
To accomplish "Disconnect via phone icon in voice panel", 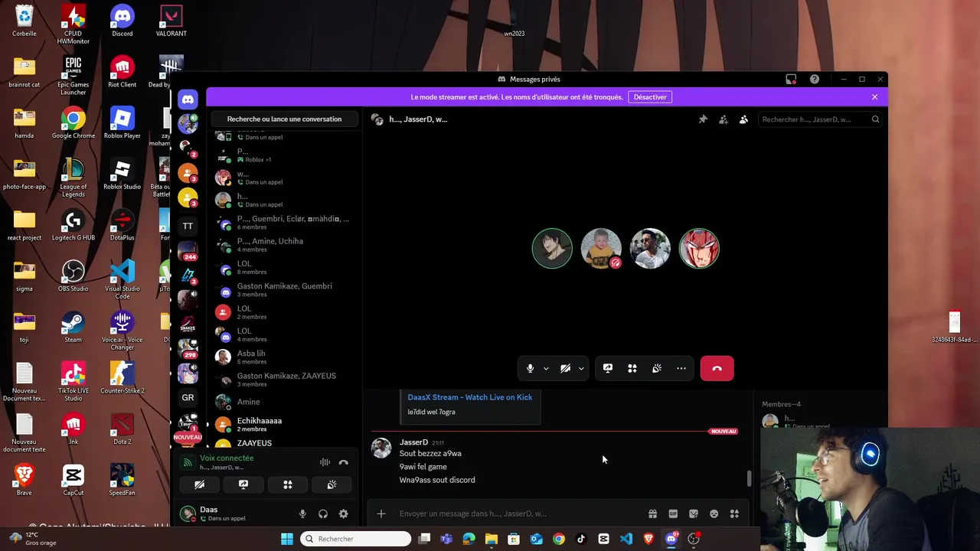I will pos(343,462).
